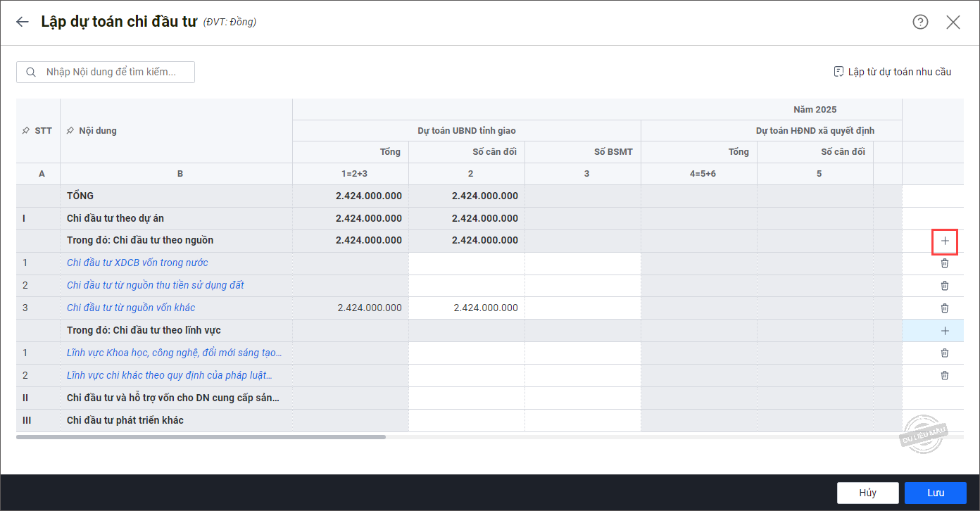Click the Nhập Nội dung search field
Image resolution: width=980 pixels, height=511 pixels.
coord(111,72)
